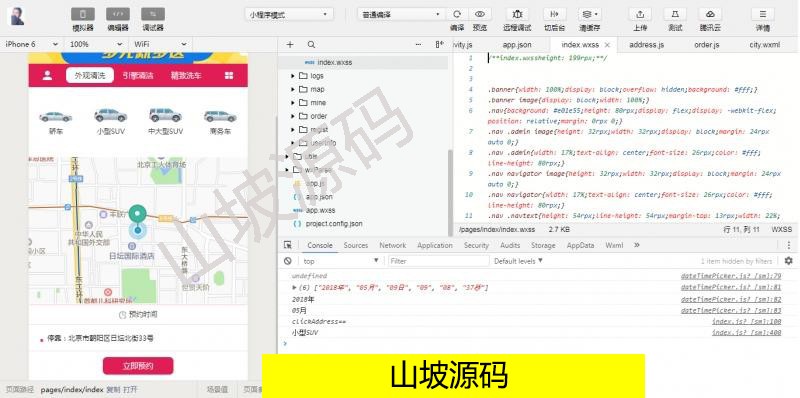
Task: Click the 预览 preview eye icon
Action: tap(480, 14)
